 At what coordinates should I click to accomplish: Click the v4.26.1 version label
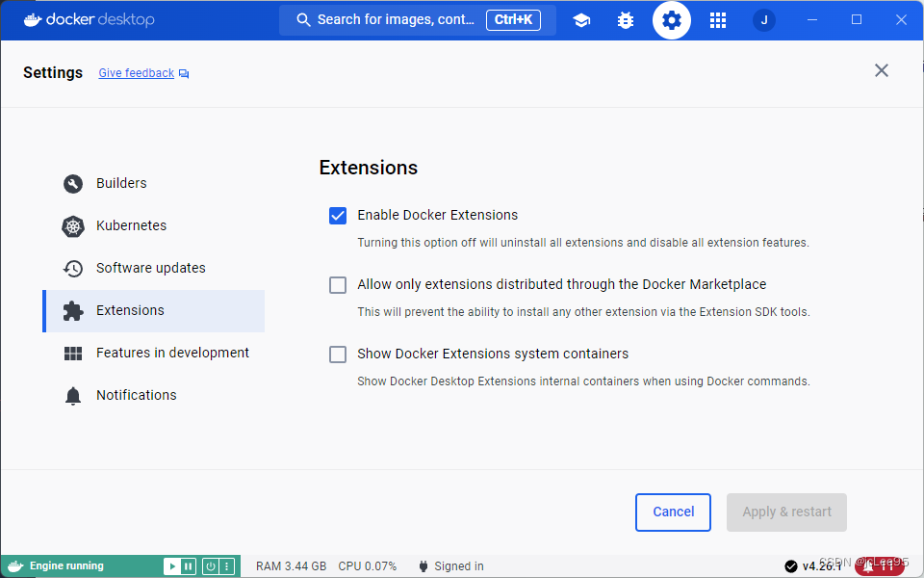pos(822,566)
